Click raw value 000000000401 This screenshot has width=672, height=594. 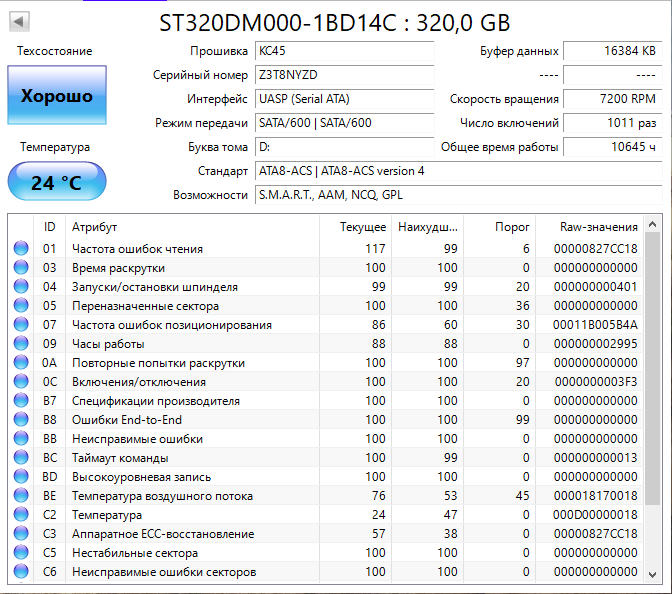point(595,287)
